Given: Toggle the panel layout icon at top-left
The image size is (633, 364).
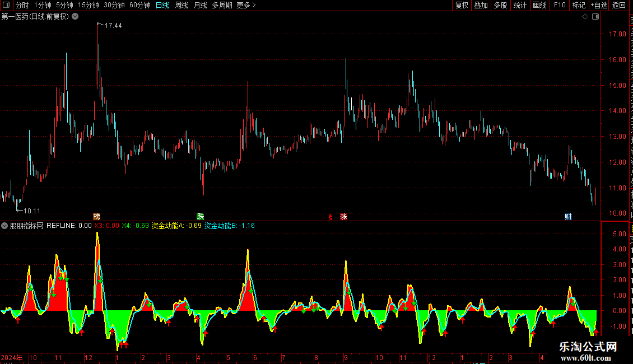Looking at the screenshot, I should (x=6, y=5).
